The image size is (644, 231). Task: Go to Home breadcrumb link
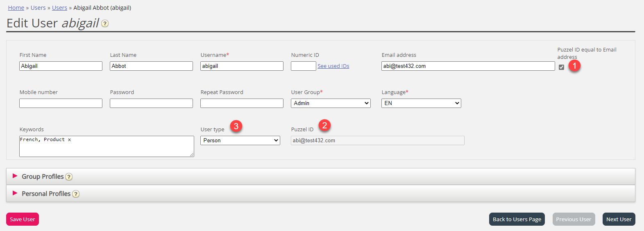tap(16, 8)
